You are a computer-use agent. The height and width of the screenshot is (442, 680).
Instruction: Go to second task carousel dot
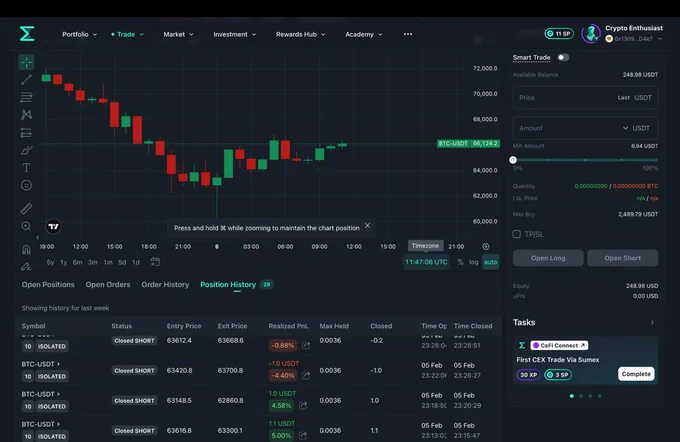click(581, 396)
